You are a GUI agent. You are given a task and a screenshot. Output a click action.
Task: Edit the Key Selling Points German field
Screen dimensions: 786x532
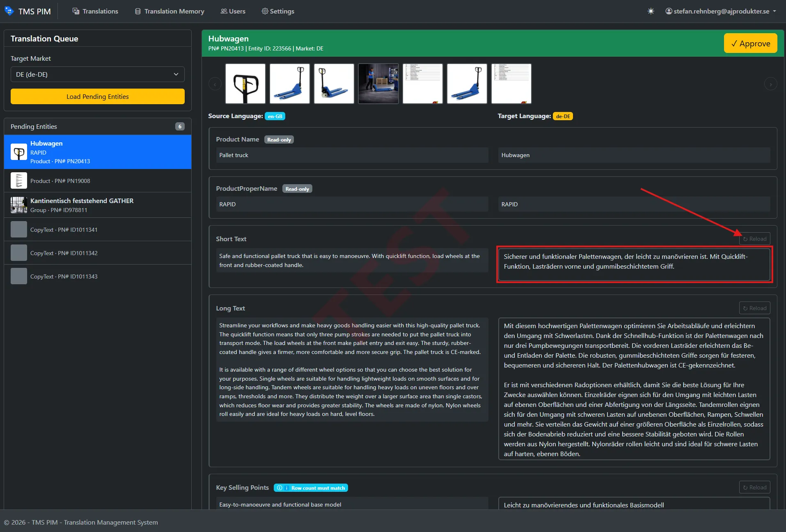pos(634,504)
